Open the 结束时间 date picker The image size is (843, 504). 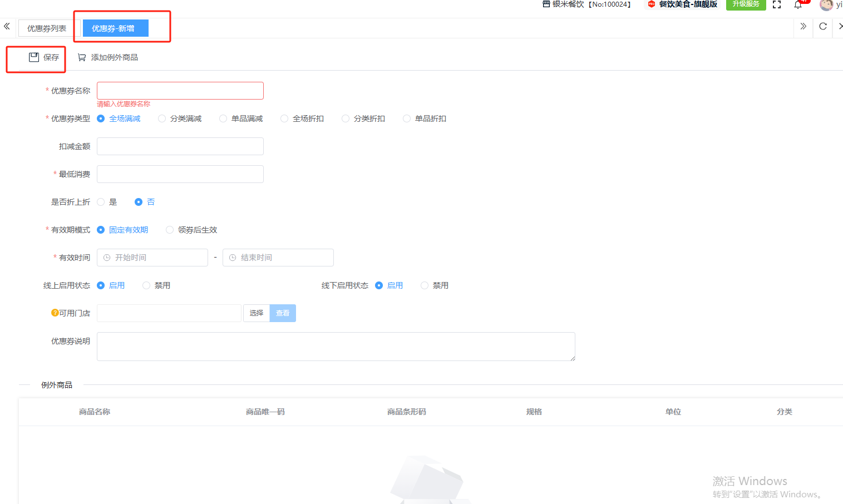pyautogui.click(x=278, y=258)
